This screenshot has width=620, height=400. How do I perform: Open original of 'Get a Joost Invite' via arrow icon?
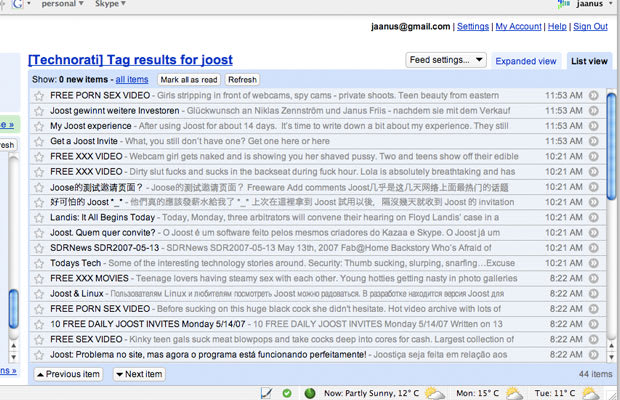tap(594, 141)
